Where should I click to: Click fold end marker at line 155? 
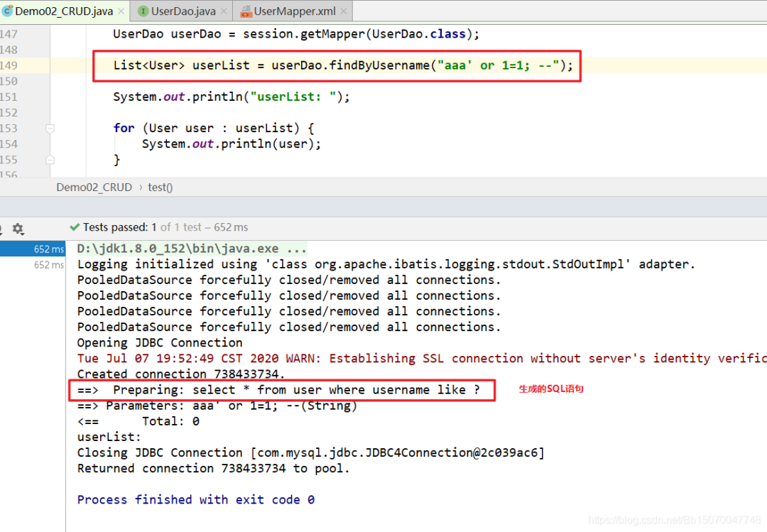point(50,160)
